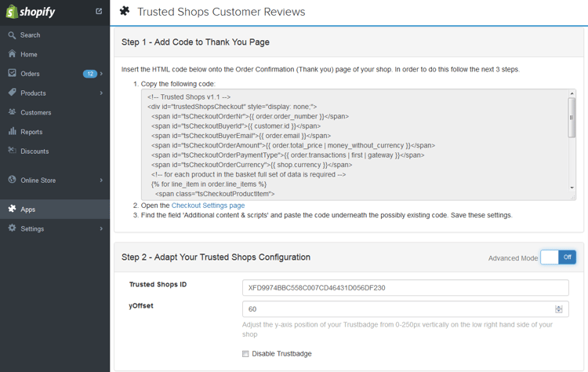The width and height of the screenshot is (588, 372).
Task: Click the Step 2 heading text
Action: click(216, 257)
